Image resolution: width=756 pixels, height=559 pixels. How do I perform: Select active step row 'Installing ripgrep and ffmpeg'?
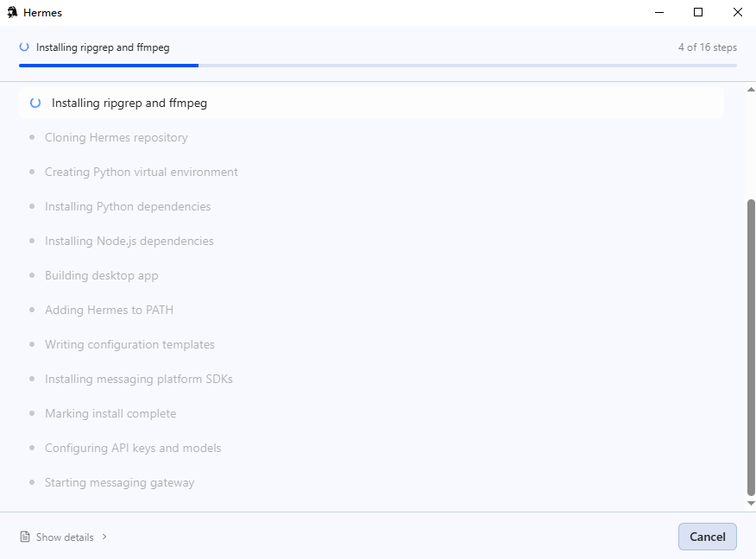click(371, 103)
